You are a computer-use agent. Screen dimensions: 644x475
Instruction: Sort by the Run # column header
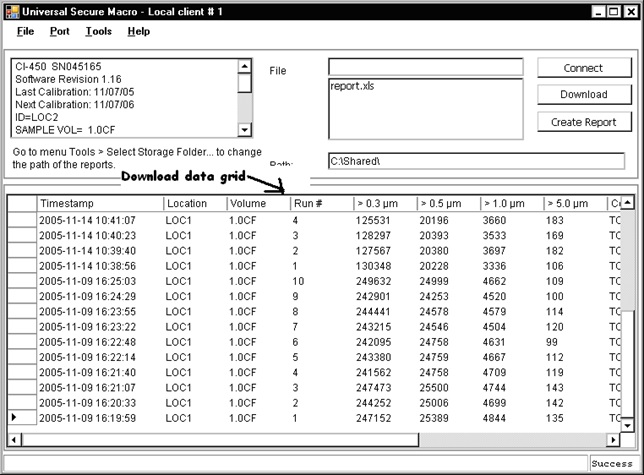[x=322, y=204]
